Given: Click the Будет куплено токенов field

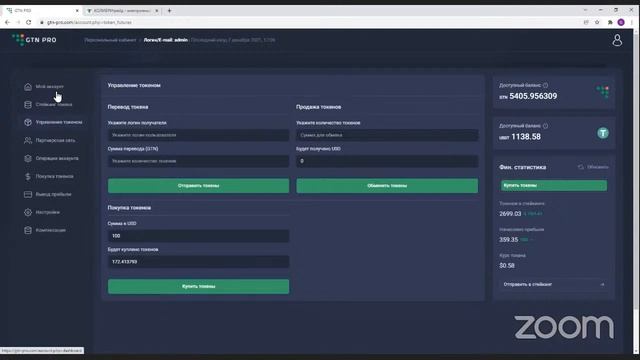Looking at the screenshot, I should tap(198, 262).
